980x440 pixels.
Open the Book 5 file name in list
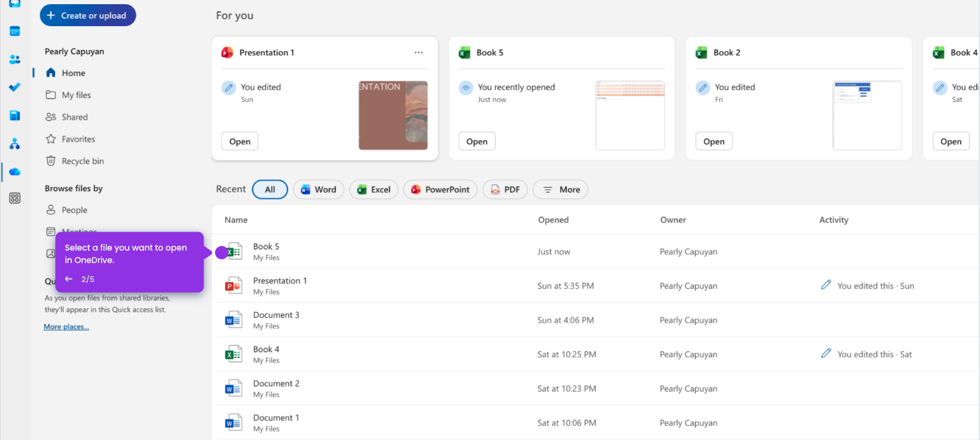pos(266,246)
